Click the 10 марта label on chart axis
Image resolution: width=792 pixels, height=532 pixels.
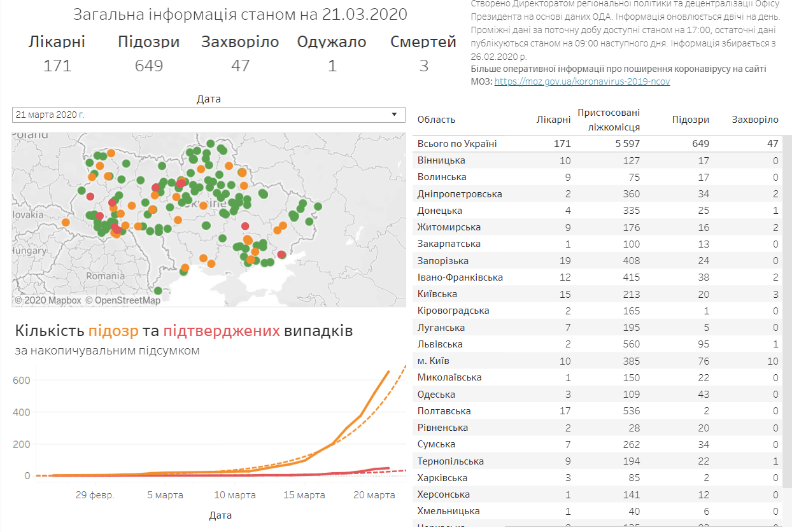tap(235, 495)
